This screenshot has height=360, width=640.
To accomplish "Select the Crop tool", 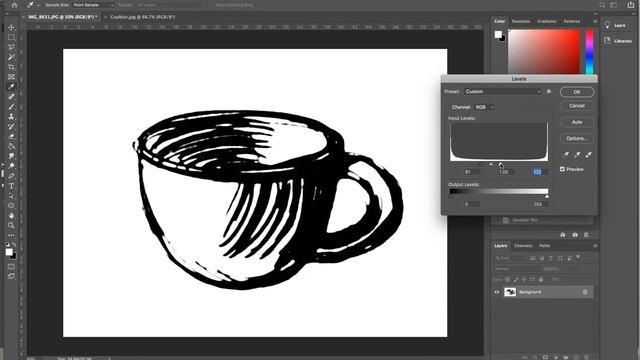I will click(11, 67).
